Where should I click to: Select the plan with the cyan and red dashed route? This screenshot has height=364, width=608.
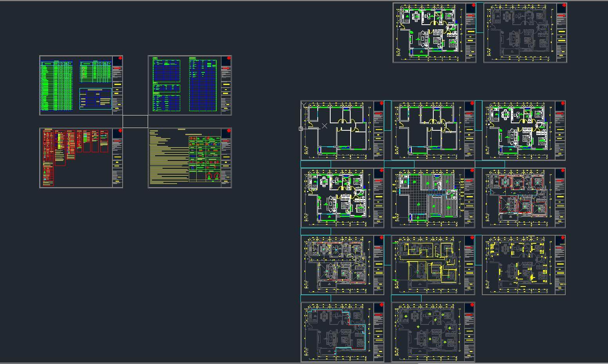click(x=342, y=332)
